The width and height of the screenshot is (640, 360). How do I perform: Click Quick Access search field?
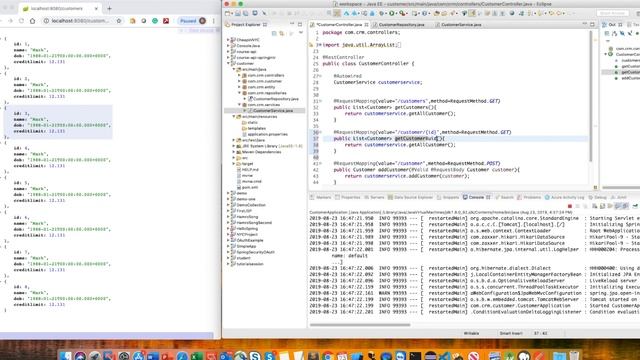pos(612,13)
